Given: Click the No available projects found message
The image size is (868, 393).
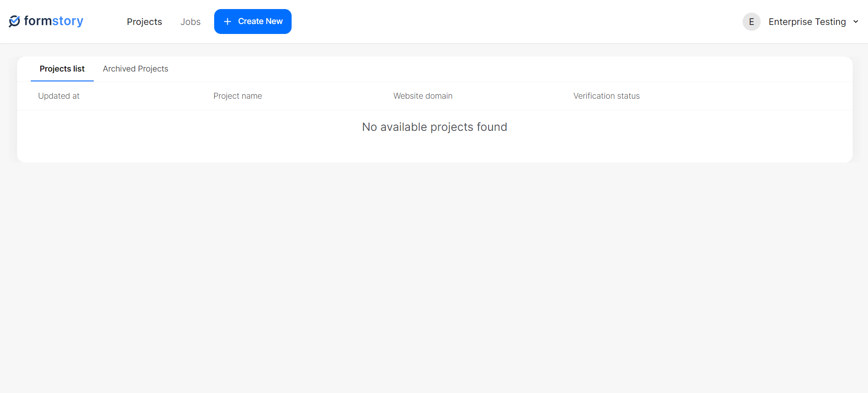Looking at the screenshot, I should tap(435, 127).
